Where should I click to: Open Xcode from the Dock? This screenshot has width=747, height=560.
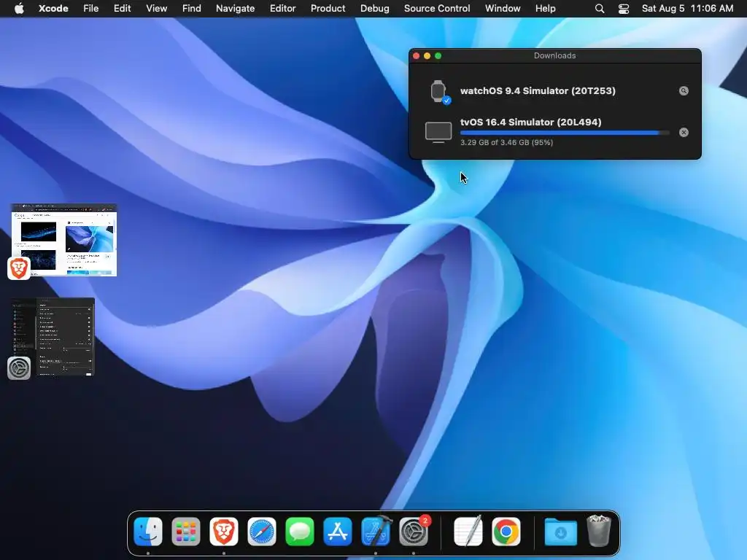(x=376, y=532)
